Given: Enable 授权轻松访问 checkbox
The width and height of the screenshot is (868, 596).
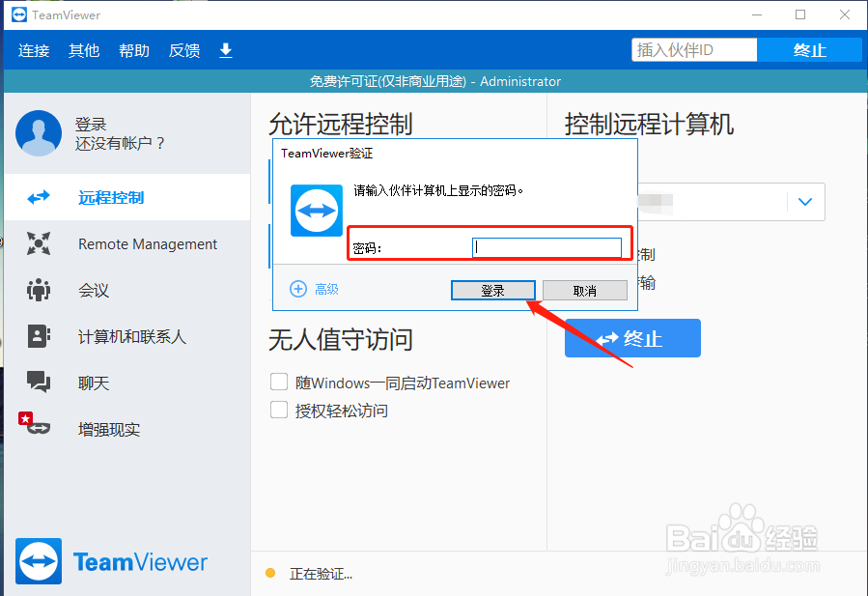Looking at the screenshot, I should (279, 410).
